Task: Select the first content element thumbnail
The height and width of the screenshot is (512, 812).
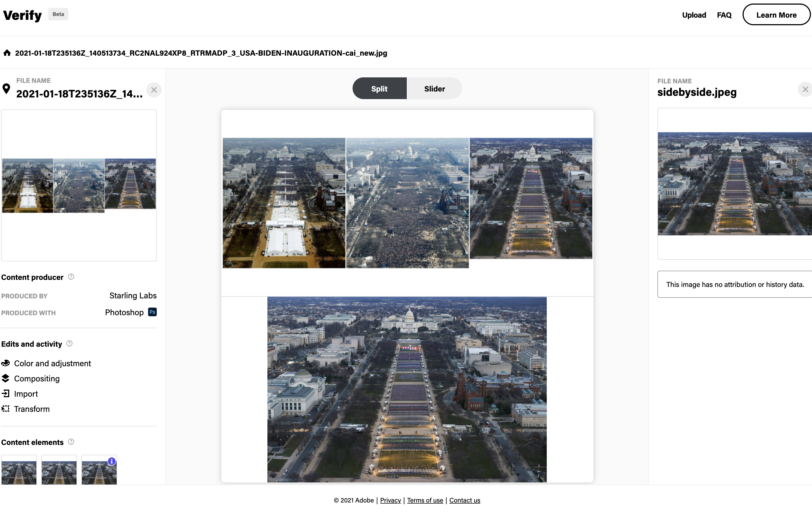Action: pos(19,470)
